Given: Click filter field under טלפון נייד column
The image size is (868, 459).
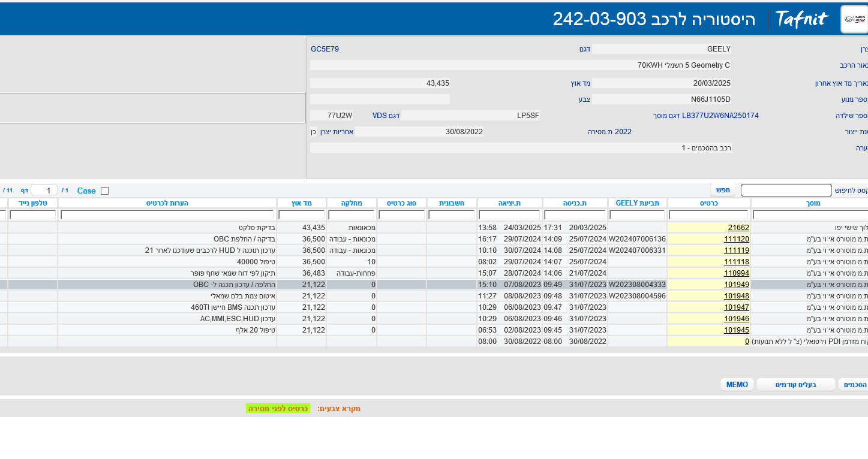Looking at the screenshot, I should (33, 215).
